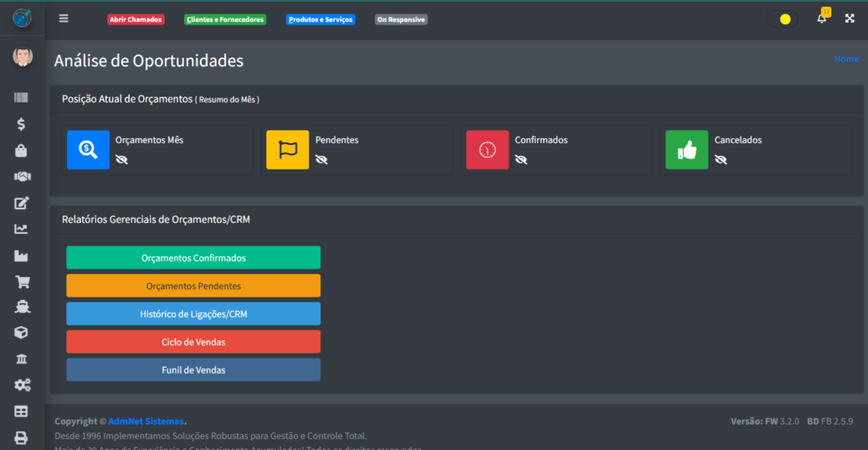Image resolution: width=868 pixels, height=450 pixels.
Task: Follow the Home breadcrumb link
Action: click(845, 59)
